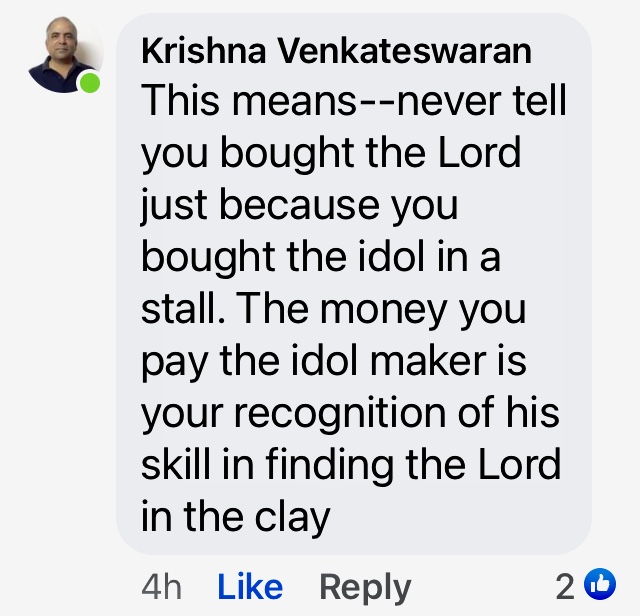Click the line 'stall. The money you'
The width and height of the screenshot is (640, 616).
pos(333,309)
